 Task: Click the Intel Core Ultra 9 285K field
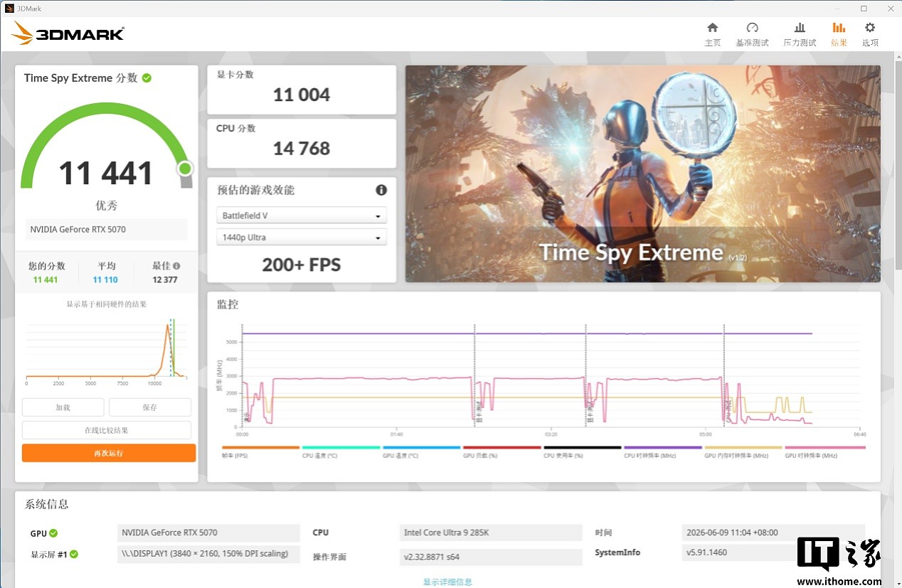pyautogui.click(x=491, y=533)
